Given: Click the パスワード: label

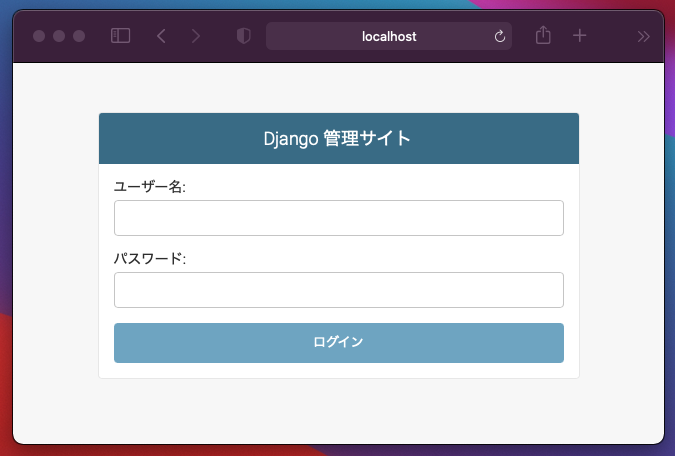Looking at the screenshot, I should (150, 258).
